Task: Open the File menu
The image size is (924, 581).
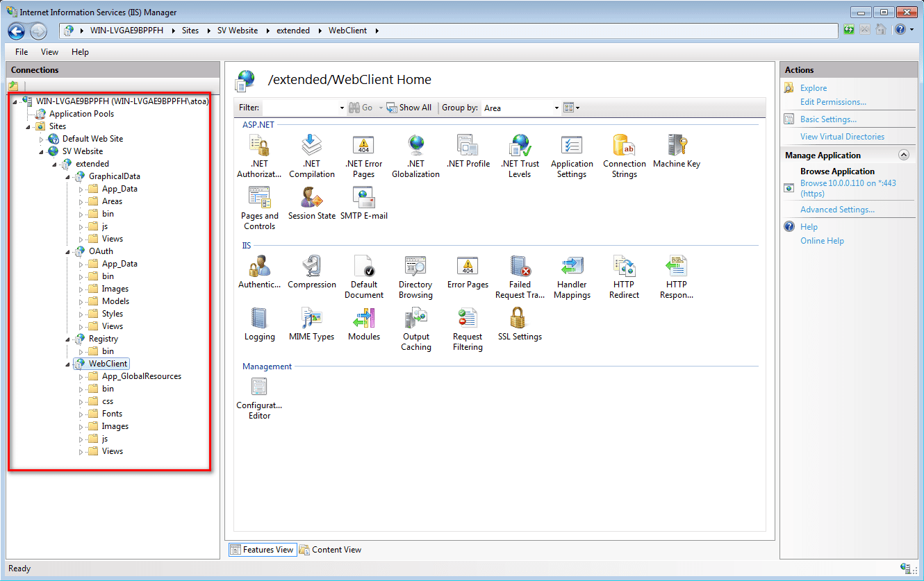Action: (x=22, y=52)
